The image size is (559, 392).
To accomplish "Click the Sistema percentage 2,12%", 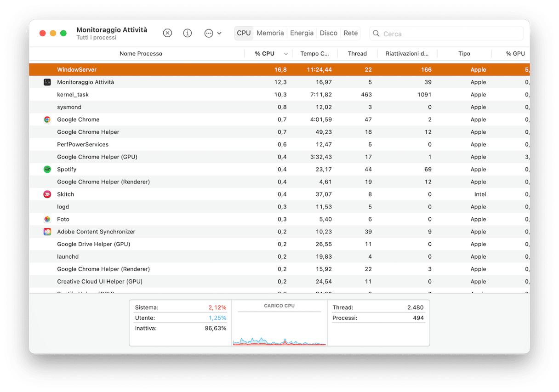I will coord(217,307).
